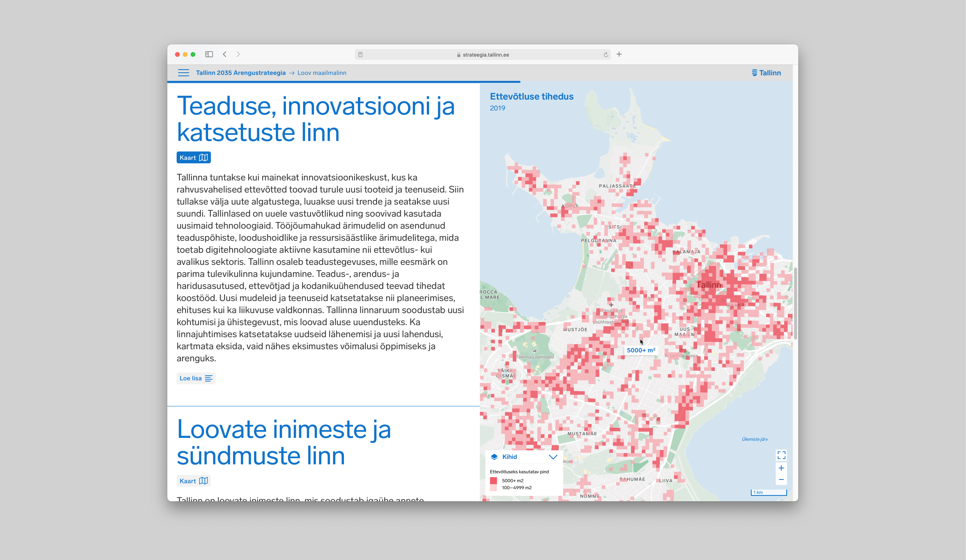This screenshot has width=966, height=560.
Task: Toggle the active Kaart map button
Action: [x=193, y=157]
